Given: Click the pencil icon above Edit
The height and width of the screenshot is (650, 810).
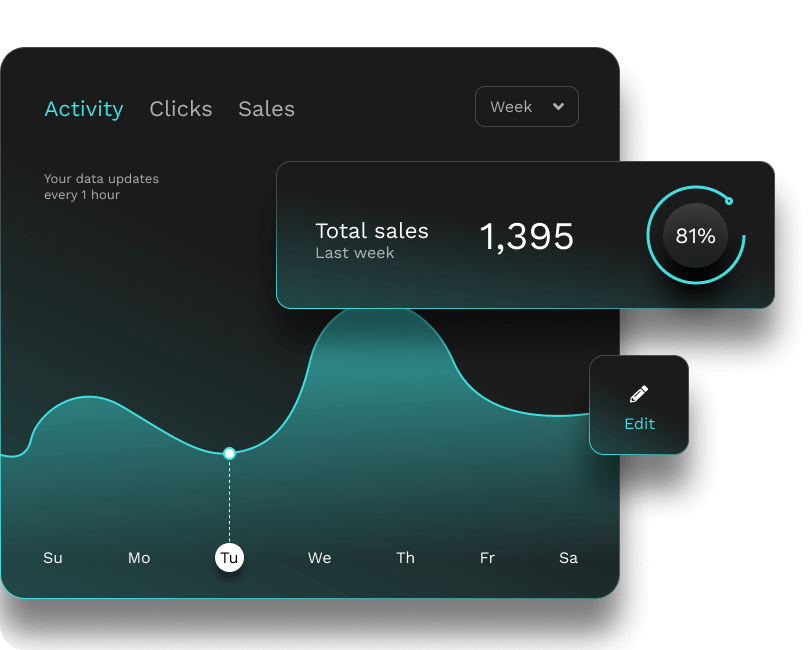Looking at the screenshot, I should point(639,393).
